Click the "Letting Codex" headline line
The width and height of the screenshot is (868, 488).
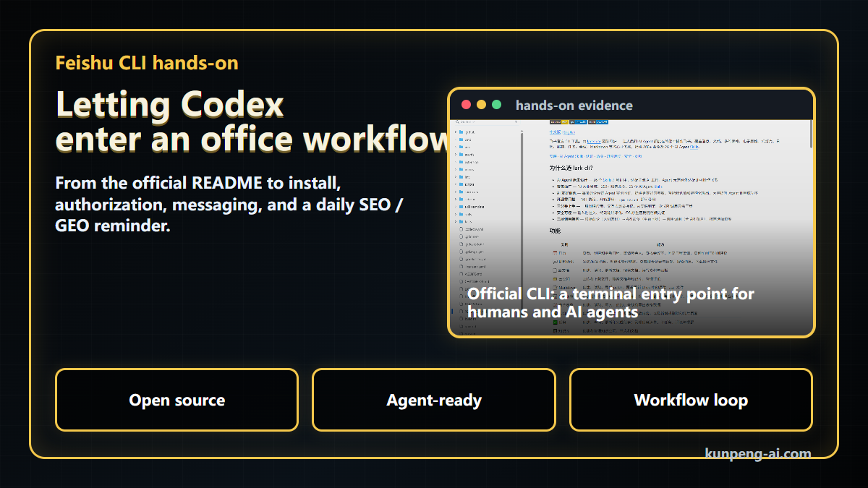(169, 105)
